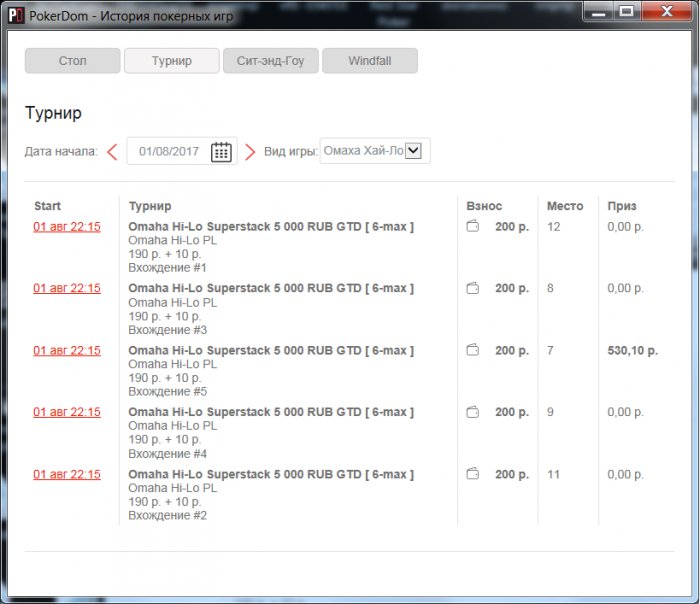Click 0,00 р. prize in Вхождение #2 row
The image size is (700, 604).
click(625, 474)
